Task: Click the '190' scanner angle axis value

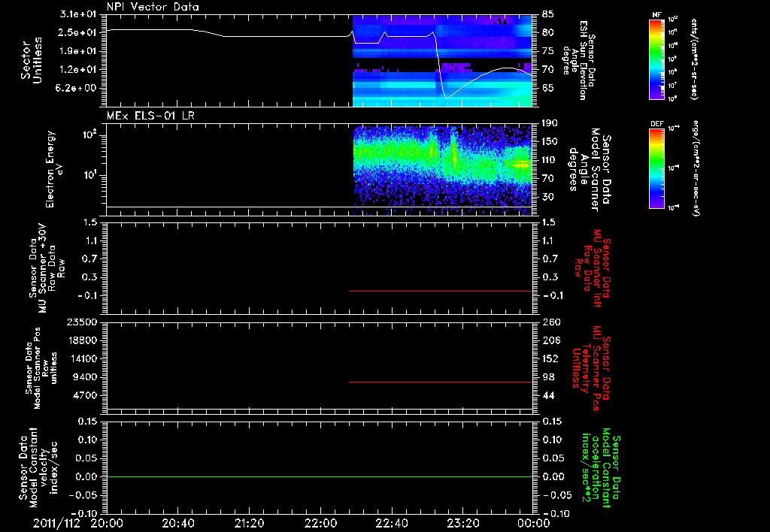Action: coord(551,124)
